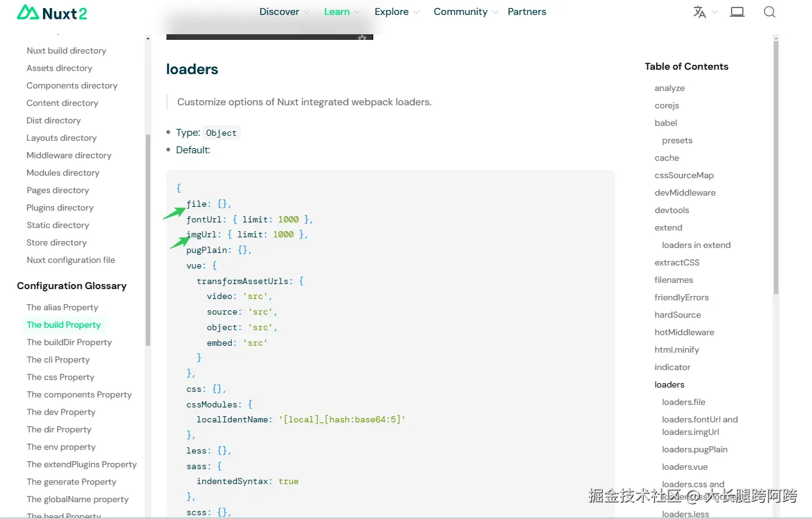Image resolution: width=812 pixels, height=519 pixels.
Task: Jump to indicator in Table of Contents
Action: point(672,367)
